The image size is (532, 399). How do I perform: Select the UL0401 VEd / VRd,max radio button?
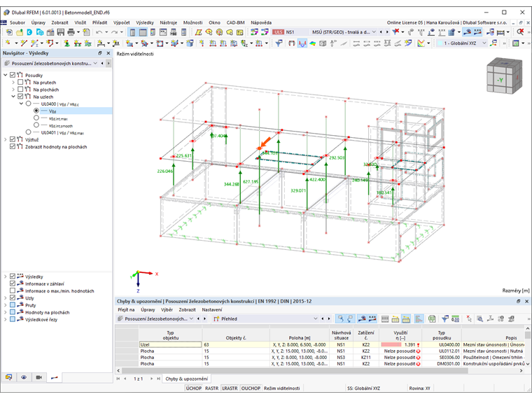(x=28, y=132)
